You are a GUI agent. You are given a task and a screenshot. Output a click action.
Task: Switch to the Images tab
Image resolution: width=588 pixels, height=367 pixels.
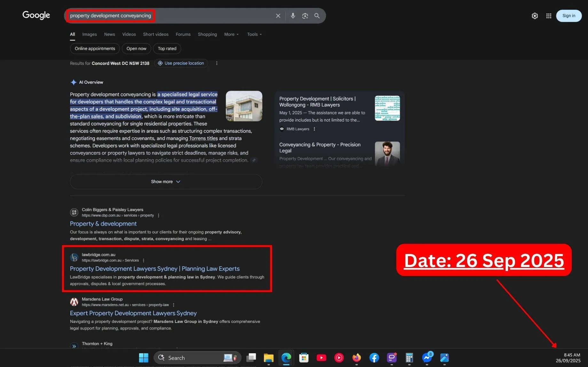click(x=89, y=34)
